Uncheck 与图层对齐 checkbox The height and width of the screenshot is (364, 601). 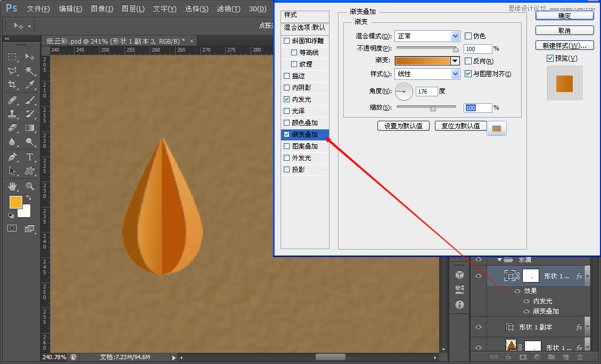(468, 74)
